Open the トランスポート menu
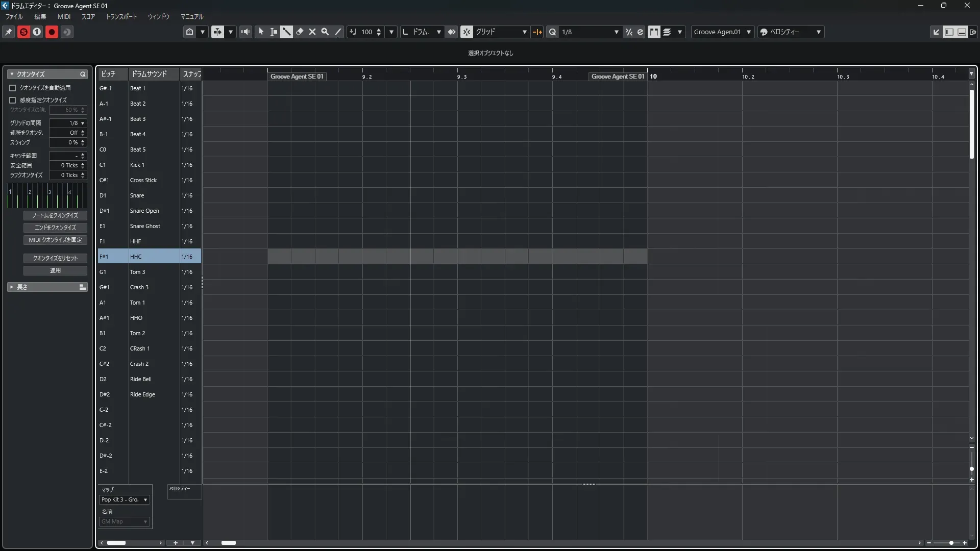The width and height of the screenshot is (980, 551). click(x=121, y=16)
